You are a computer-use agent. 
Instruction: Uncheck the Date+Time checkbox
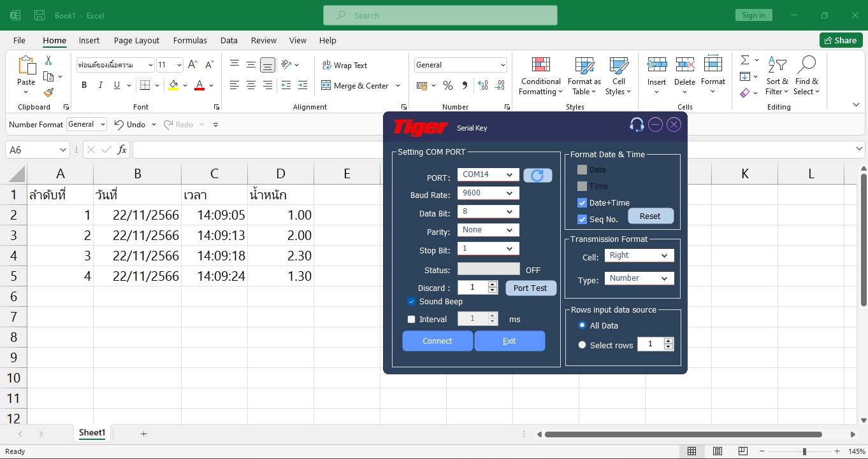coord(582,203)
